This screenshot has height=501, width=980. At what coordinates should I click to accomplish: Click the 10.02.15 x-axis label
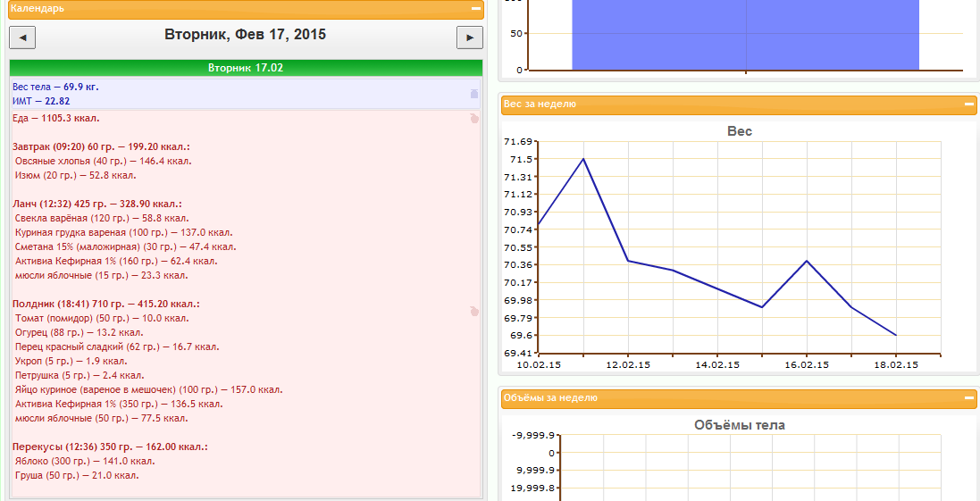pos(539,365)
